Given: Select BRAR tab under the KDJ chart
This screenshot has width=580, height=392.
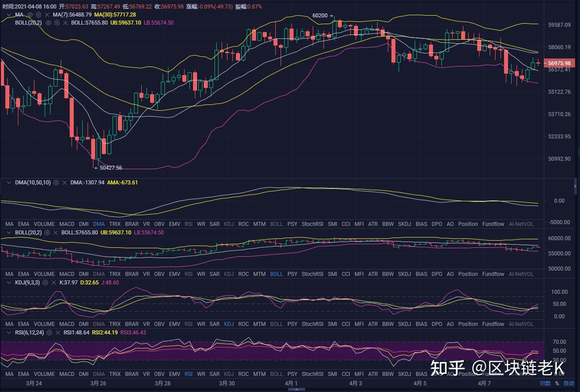Looking at the screenshot, I should (x=132, y=324).
